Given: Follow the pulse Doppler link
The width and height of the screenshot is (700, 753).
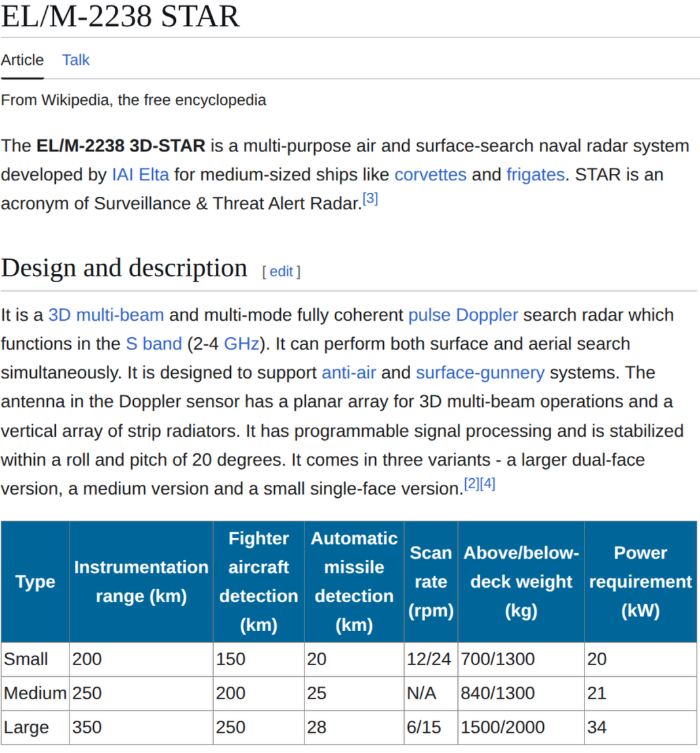Looking at the screenshot, I should 463,315.
